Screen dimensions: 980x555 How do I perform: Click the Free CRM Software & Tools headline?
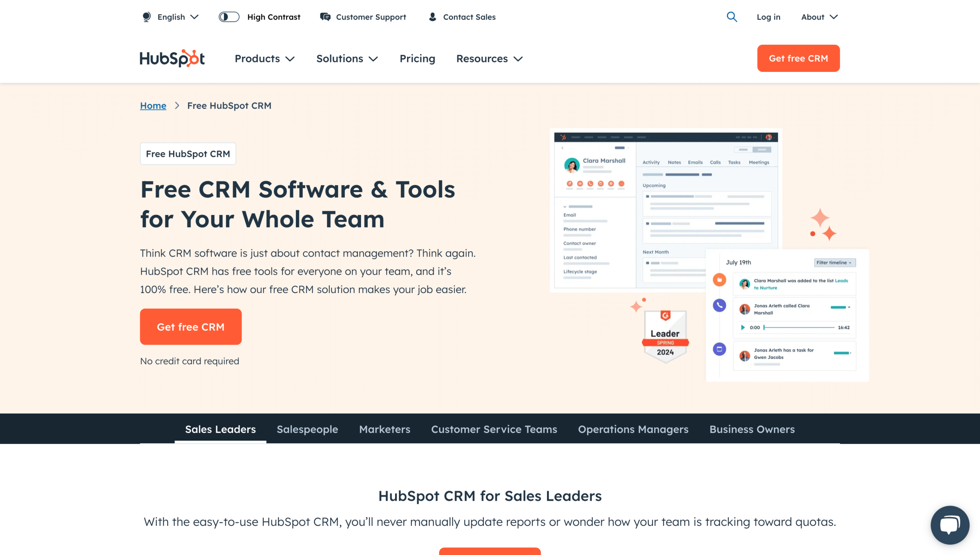pos(298,204)
